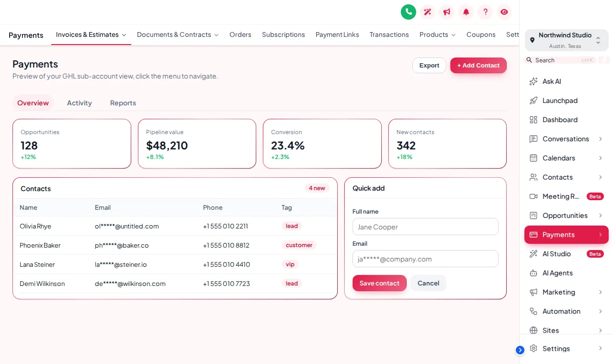Click the green phone dialer icon
This screenshot has width=613, height=364.
[x=409, y=12]
